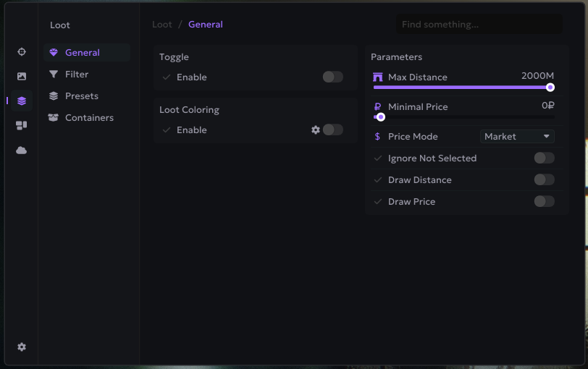Switch on the Draw Price toggle

pos(544,202)
